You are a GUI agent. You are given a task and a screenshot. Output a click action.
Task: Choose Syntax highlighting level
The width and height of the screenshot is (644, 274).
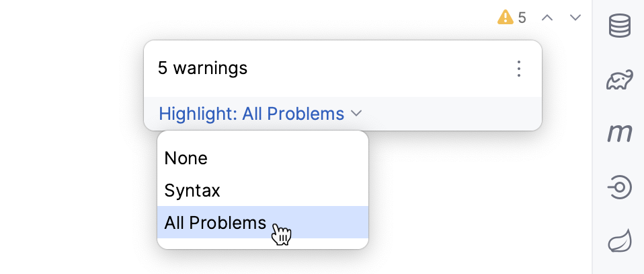192,191
